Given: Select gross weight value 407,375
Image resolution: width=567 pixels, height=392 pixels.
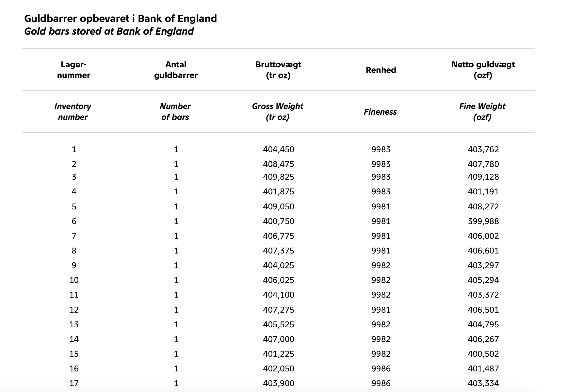Looking at the screenshot, I should click(279, 251).
